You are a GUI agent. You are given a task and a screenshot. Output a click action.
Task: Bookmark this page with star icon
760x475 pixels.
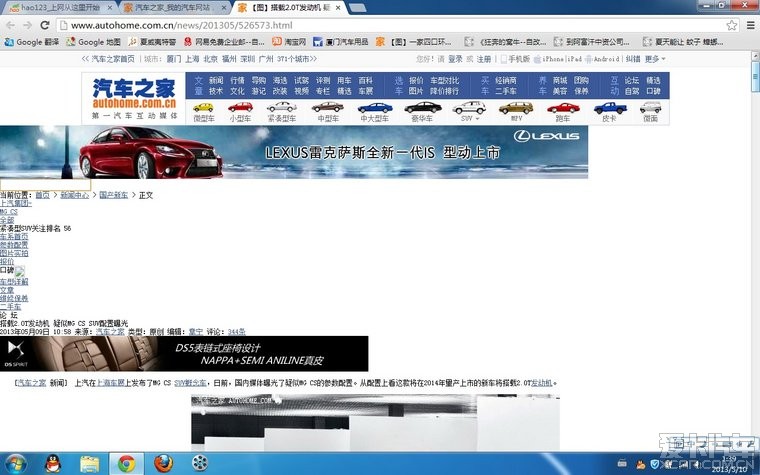click(732, 25)
